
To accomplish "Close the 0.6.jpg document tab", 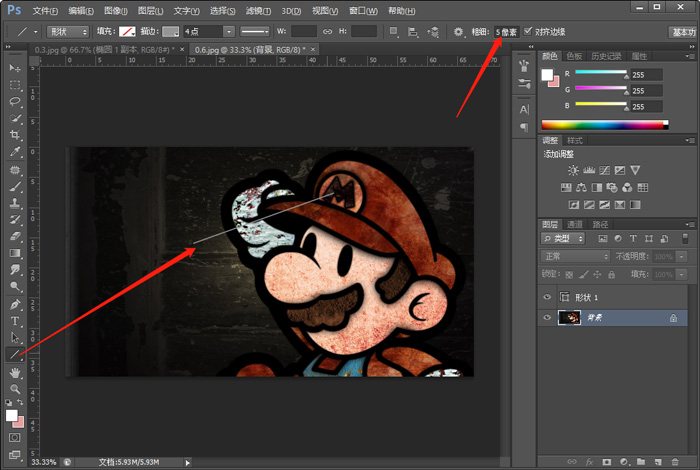I will point(313,50).
